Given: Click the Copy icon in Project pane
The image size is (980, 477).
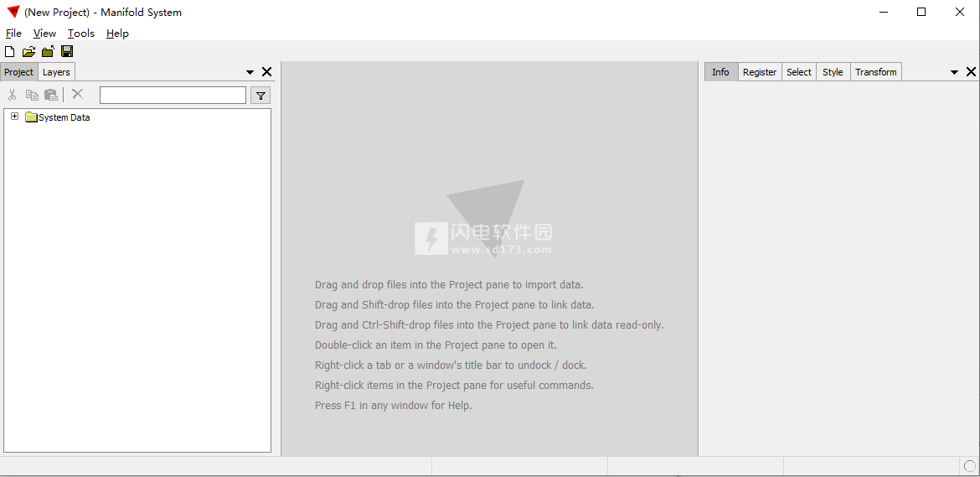Looking at the screenshot, I should [x=32, y=95].
